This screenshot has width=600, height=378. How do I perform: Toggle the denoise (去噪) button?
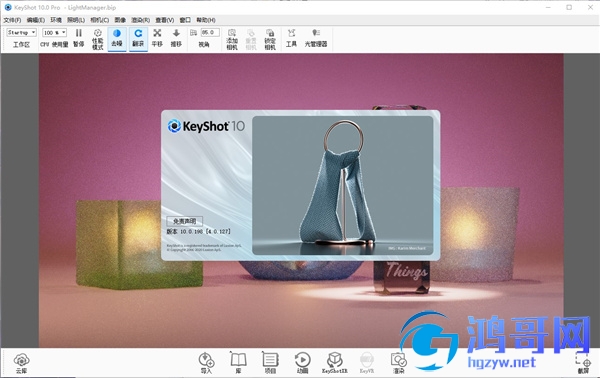coord(117,38)
